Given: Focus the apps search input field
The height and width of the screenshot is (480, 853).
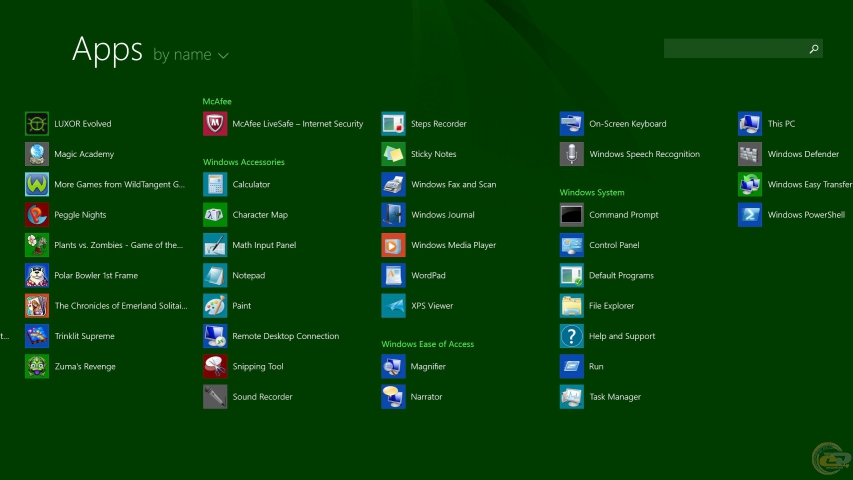Looking at the screenshot, I should click(x=743, y=48).
